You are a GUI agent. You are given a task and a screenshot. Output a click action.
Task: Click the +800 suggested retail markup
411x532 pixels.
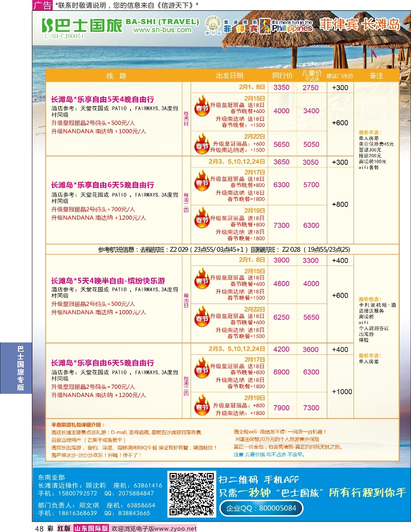(x=340, y=204)
